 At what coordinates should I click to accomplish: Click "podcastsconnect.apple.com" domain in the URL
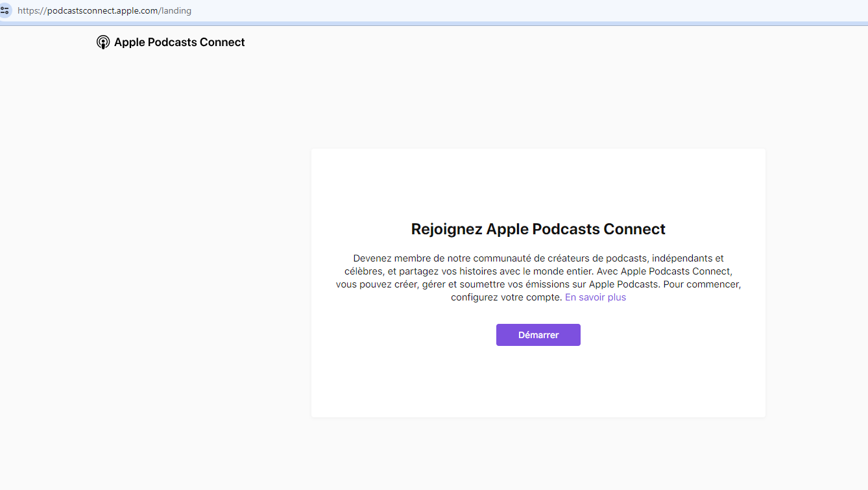pyautogui.click(x=102, y=11)
